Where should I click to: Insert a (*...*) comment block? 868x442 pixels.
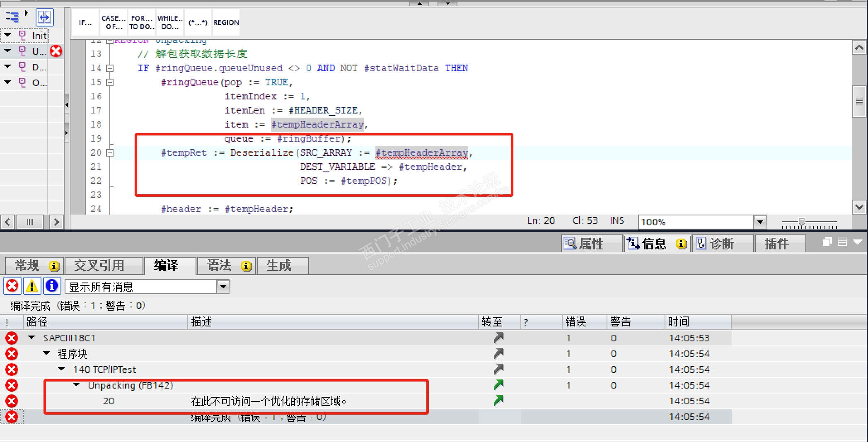pos(198,22)
